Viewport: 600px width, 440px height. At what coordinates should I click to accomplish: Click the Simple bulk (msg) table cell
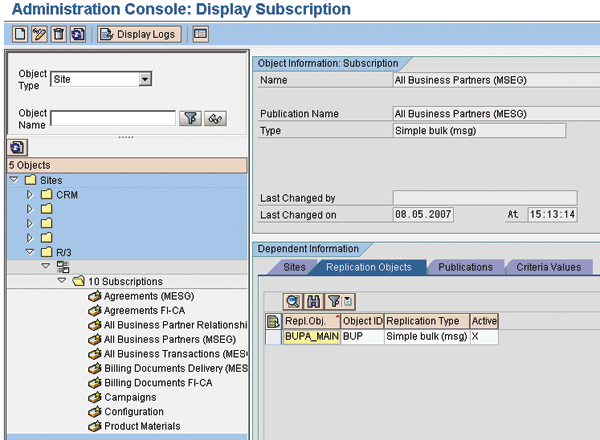pos(427,337)
